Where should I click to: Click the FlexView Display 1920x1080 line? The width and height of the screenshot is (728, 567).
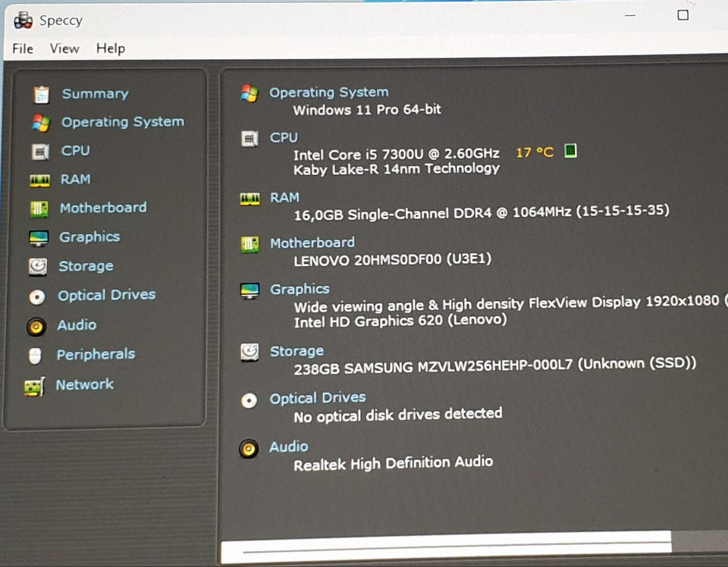pyautogui.click(x=510, y=304)
